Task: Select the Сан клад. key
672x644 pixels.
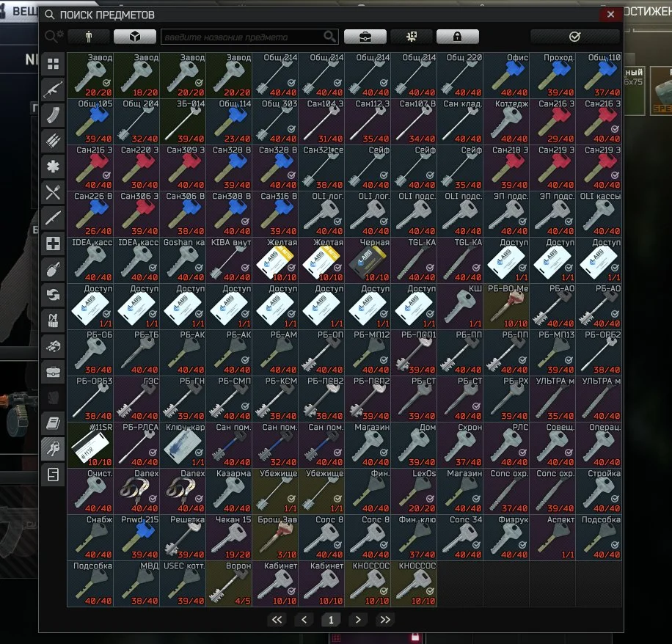Action: tap(460, 122)
